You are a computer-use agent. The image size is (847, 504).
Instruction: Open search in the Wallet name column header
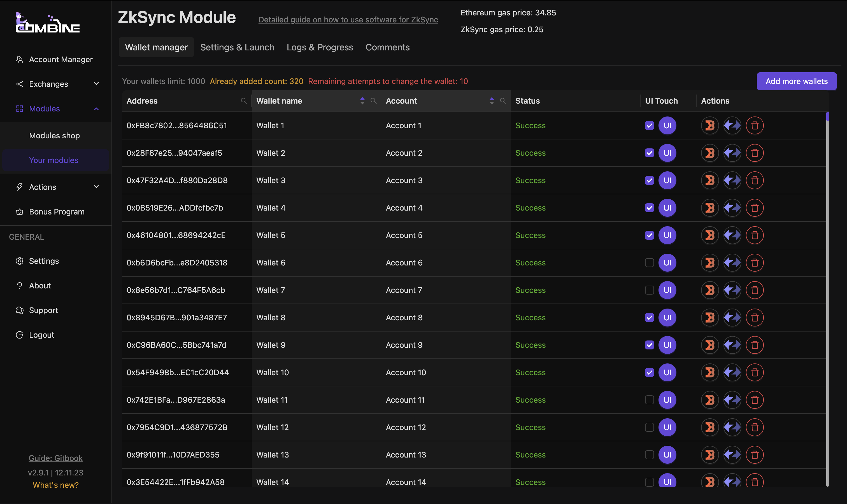tap(373, 101)
